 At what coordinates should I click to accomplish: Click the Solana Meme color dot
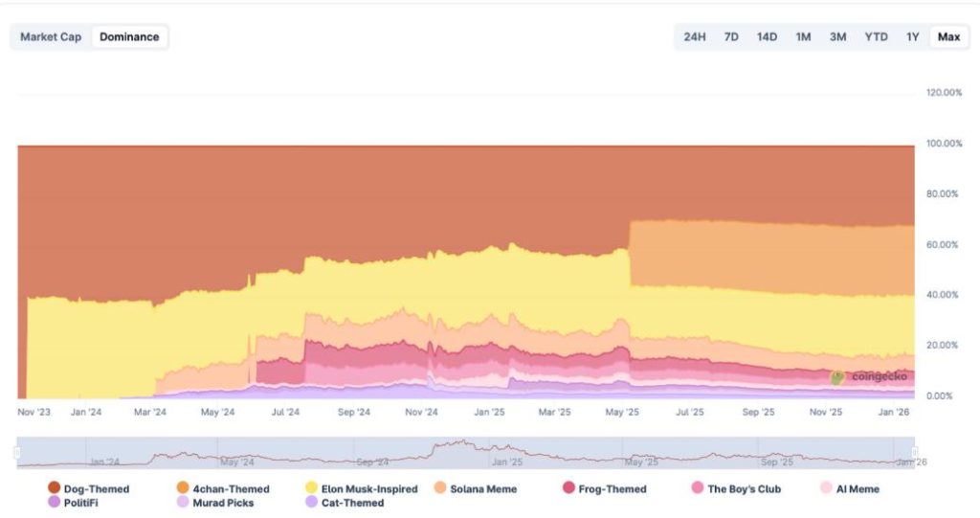tap(440, 489)
